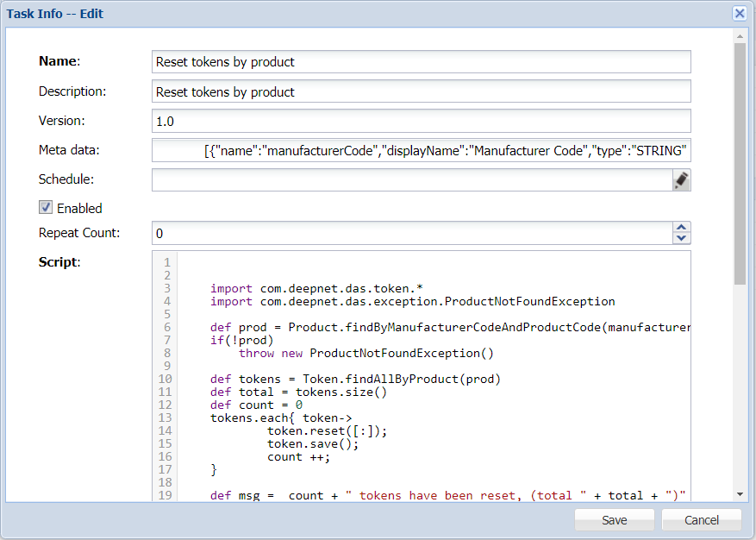Cancel editing the task

coord(701,520)
